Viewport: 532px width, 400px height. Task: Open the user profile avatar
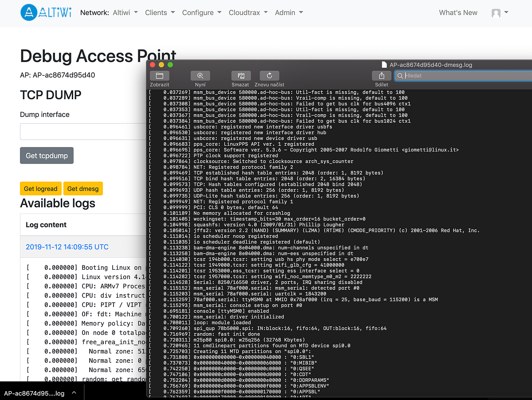(497, 12)
